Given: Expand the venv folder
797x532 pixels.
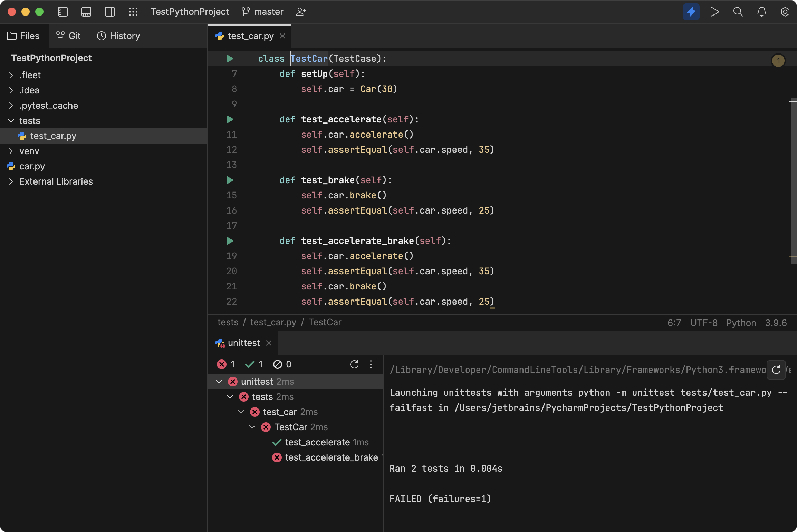Looking at the screenshot, I should [11, 151].
